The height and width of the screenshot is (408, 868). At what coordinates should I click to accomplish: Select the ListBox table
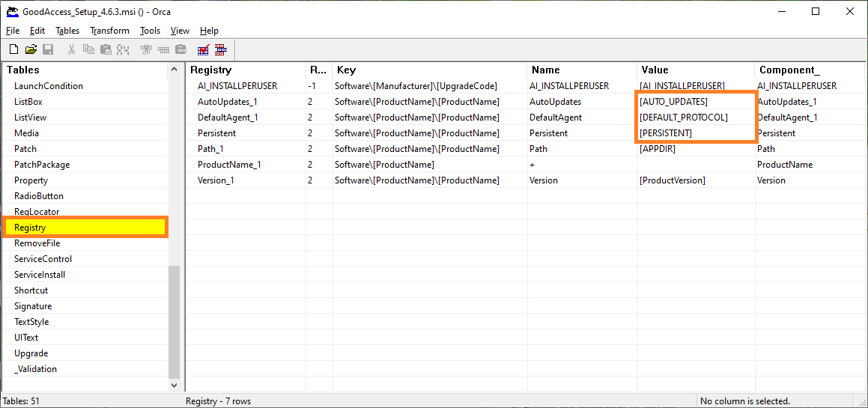click(x=28, y=102)
